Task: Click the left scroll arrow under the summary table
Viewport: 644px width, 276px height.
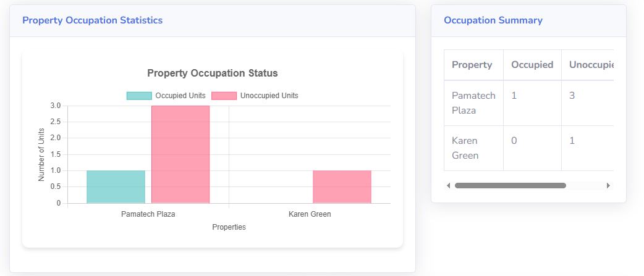Action: [x=448, y=185]
